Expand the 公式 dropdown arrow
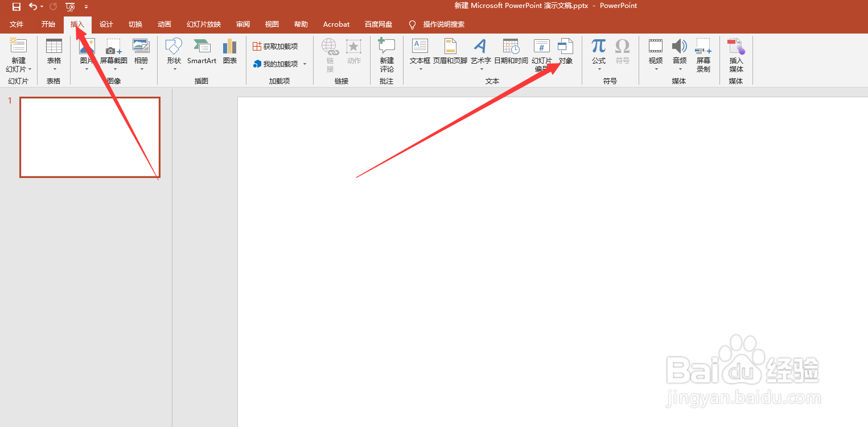Screen dimensions: 868x427 point(599,69)
